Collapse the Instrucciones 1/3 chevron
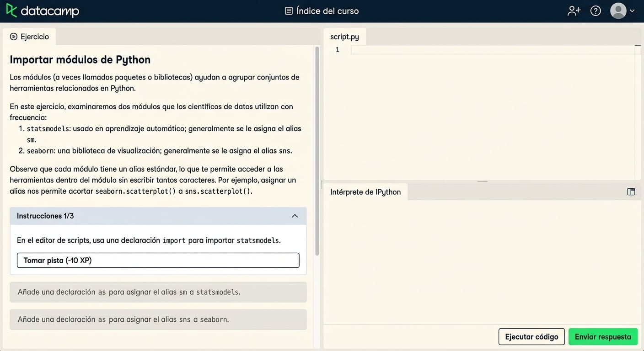This screenshot has width=644, height=351. tap(295, 216)
